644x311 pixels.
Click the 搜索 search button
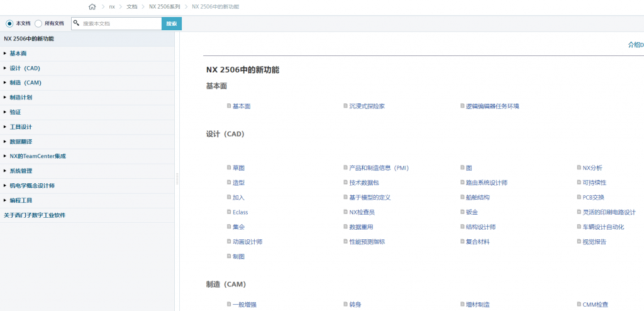click(172, 23)
